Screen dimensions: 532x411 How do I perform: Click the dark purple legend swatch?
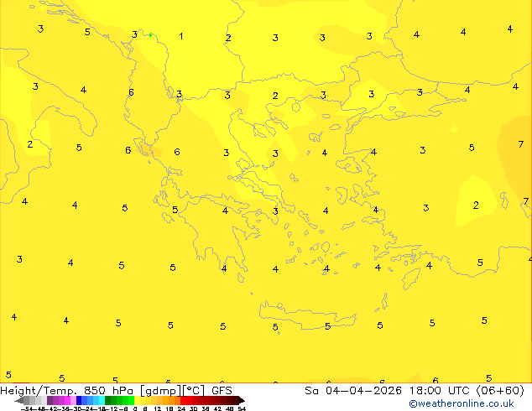[x=50, y=400]
